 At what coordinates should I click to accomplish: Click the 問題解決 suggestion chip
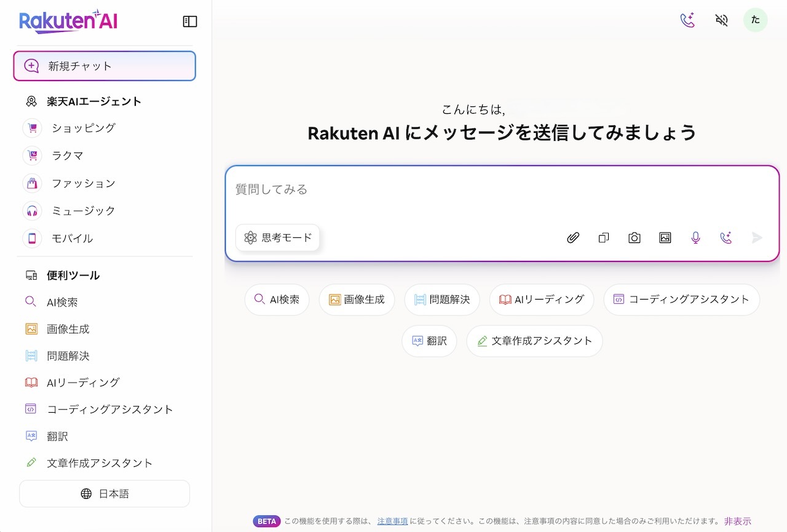[x=442, y=300]
